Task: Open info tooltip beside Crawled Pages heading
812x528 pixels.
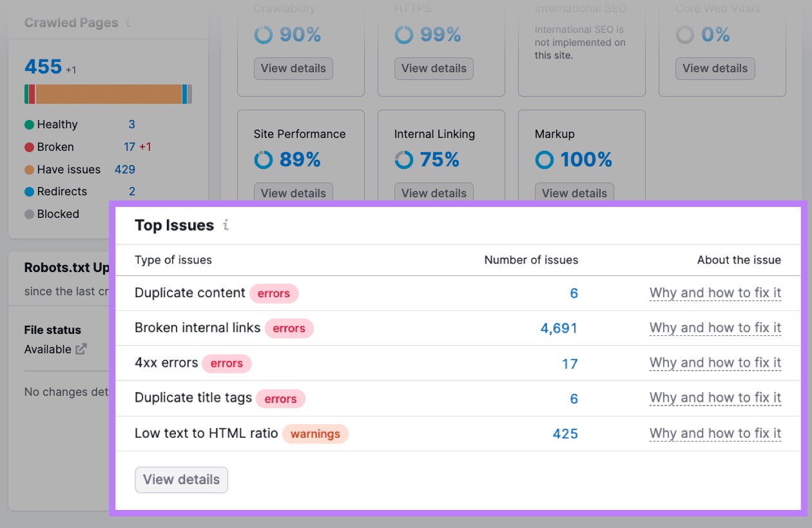Action: pos(128,23)
